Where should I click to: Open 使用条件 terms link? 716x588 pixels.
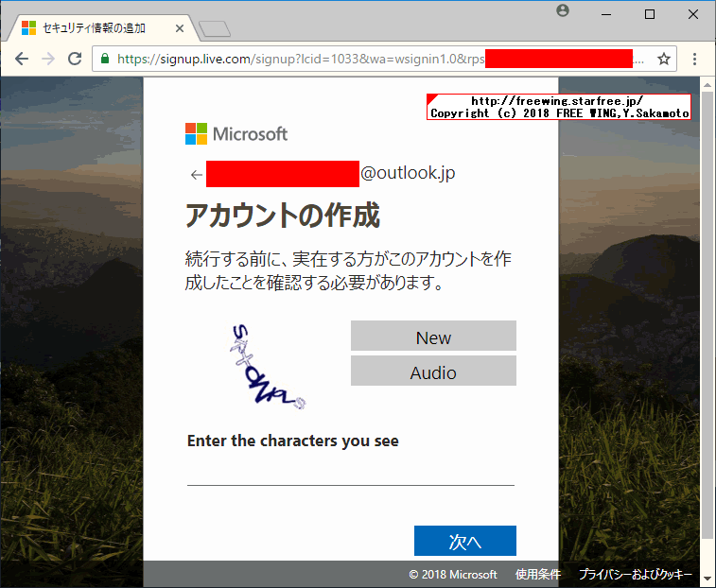538,575
